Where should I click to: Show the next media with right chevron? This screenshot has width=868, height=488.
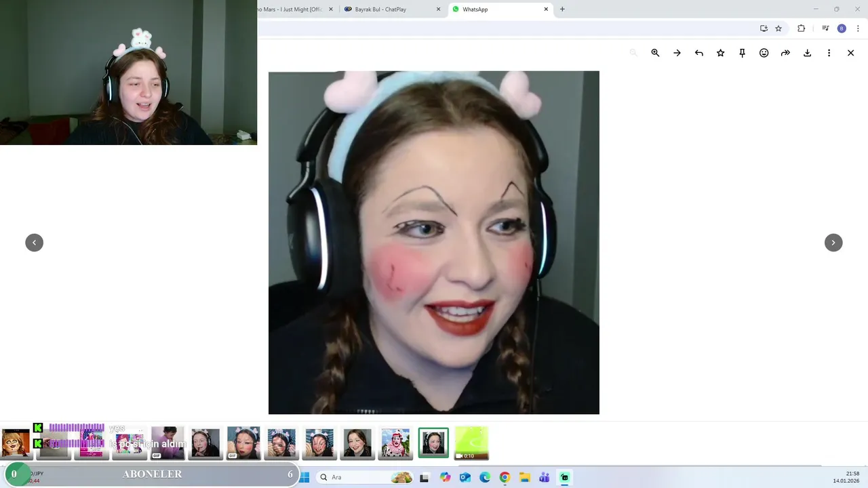833,243
